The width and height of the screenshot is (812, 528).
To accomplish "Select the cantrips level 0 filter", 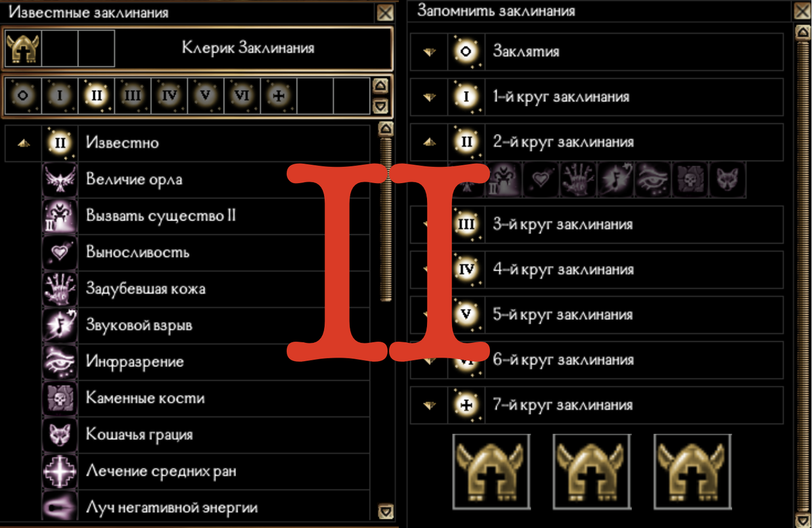I will (x=23, y=95).
